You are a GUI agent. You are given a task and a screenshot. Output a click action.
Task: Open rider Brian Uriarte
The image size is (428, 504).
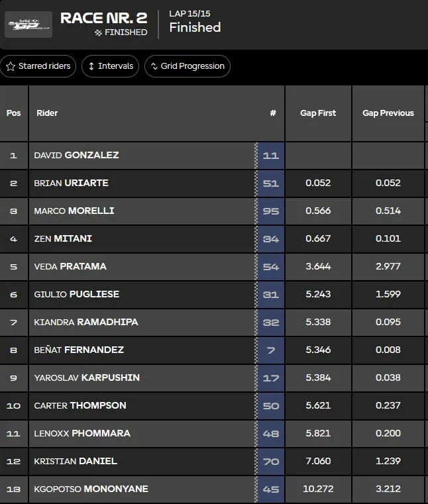[71, 183]
